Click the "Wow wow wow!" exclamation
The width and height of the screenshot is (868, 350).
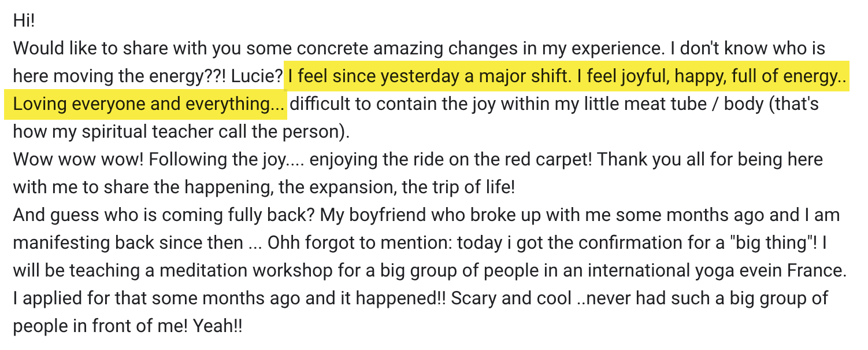click(x=77, y=160)
